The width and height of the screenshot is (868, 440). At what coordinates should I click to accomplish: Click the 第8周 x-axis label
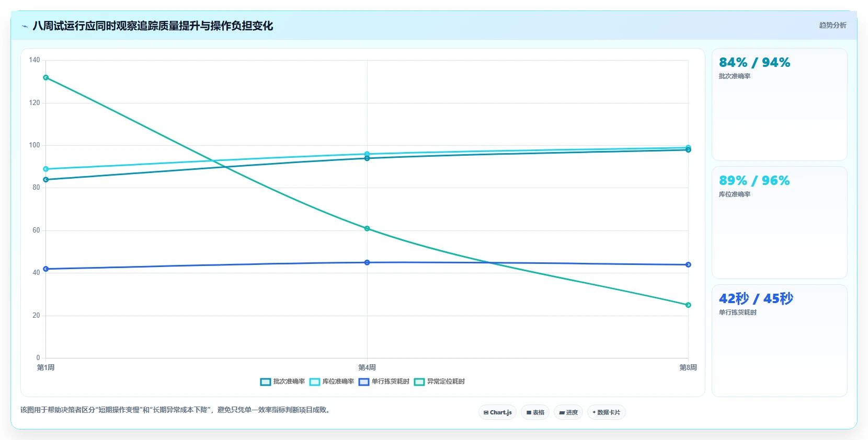tap(688, 367)
